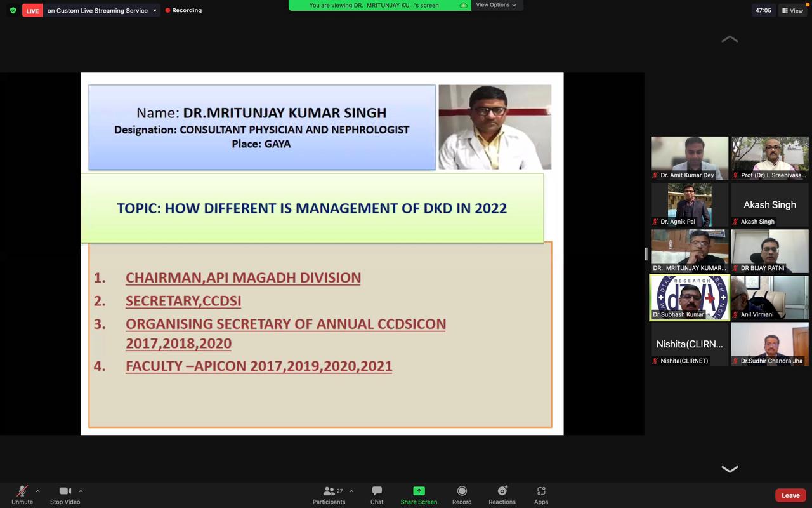The height and width of the screenshot is (508, 812).
Task: Click the cloud icon in sharing banner
Action: tap(464, 5)
